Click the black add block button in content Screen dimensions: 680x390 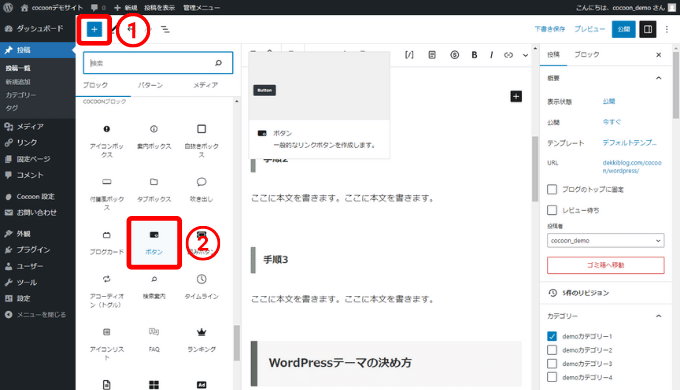click(516, 96)
